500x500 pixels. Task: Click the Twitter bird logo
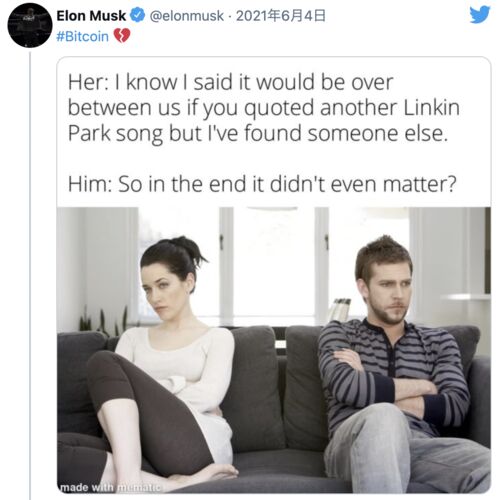tap(479, 15)
